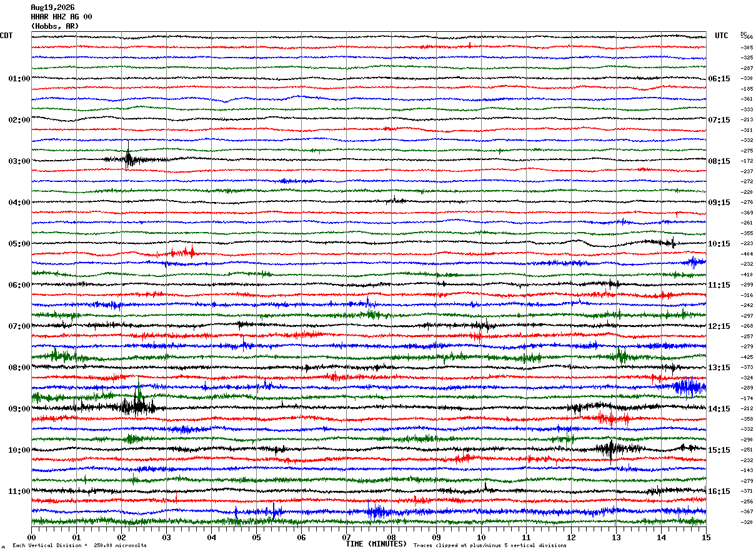Click the 11:15 UTC time label
The height and width of the screenshot is (554, 756).
pyautogui.click(x=719, y=285)
